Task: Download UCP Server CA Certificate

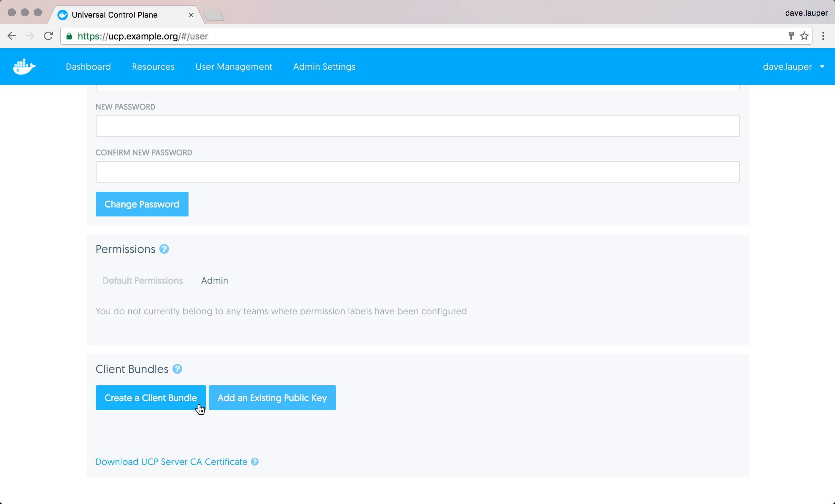Action: pyautogui.click(x=171, y=462)
